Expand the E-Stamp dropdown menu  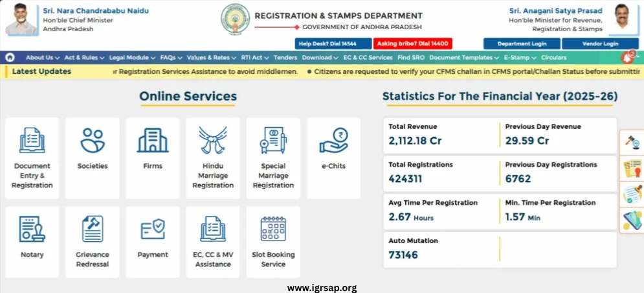tap(520, 58)
